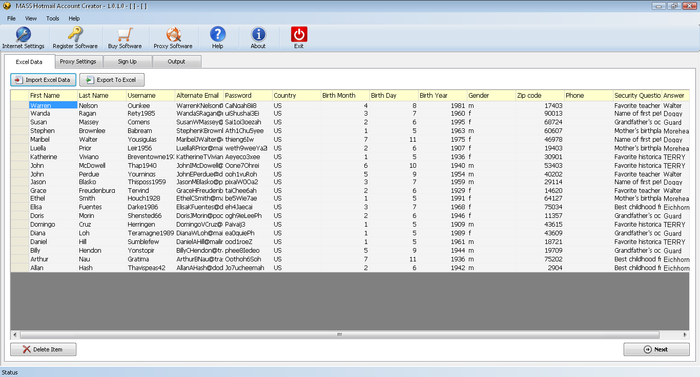Select the last name cell 'Freudenburg'
Viewport: 700px width, 377px height.
102,190
